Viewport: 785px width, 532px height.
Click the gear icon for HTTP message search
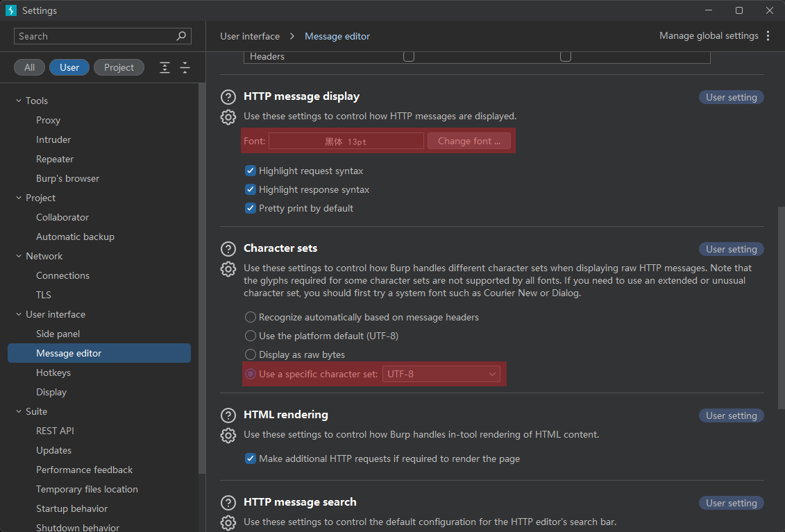[x=228, y=522]
